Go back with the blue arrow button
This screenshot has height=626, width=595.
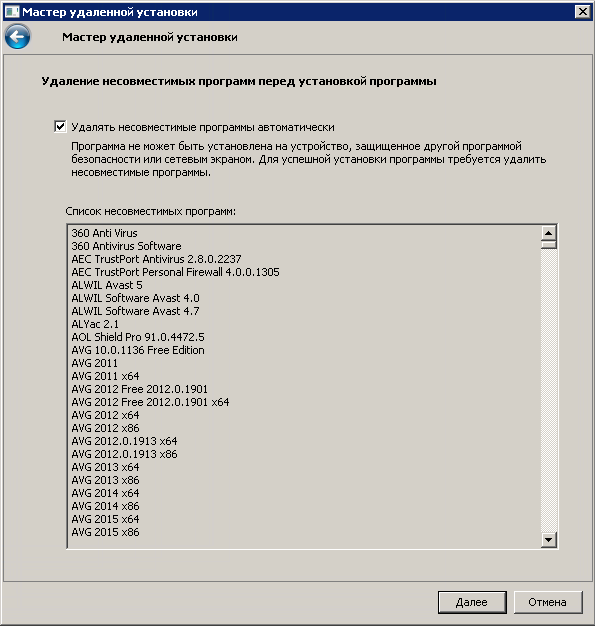point(17,37)
